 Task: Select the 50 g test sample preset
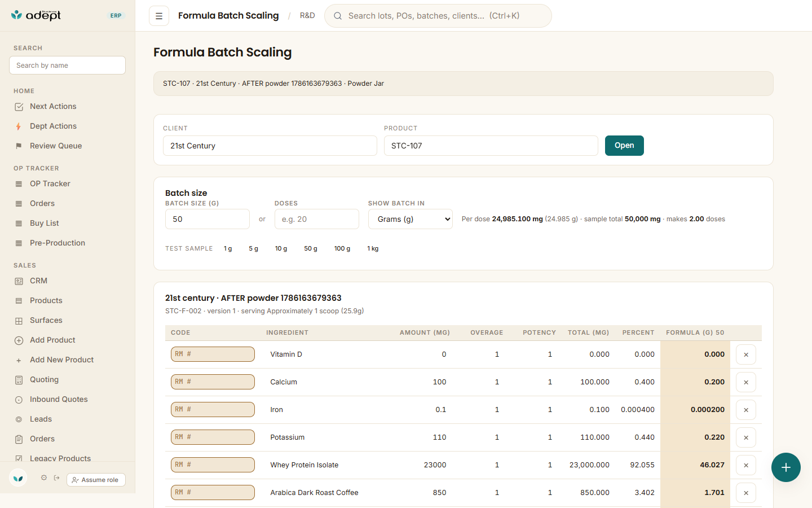coord(311,248)
